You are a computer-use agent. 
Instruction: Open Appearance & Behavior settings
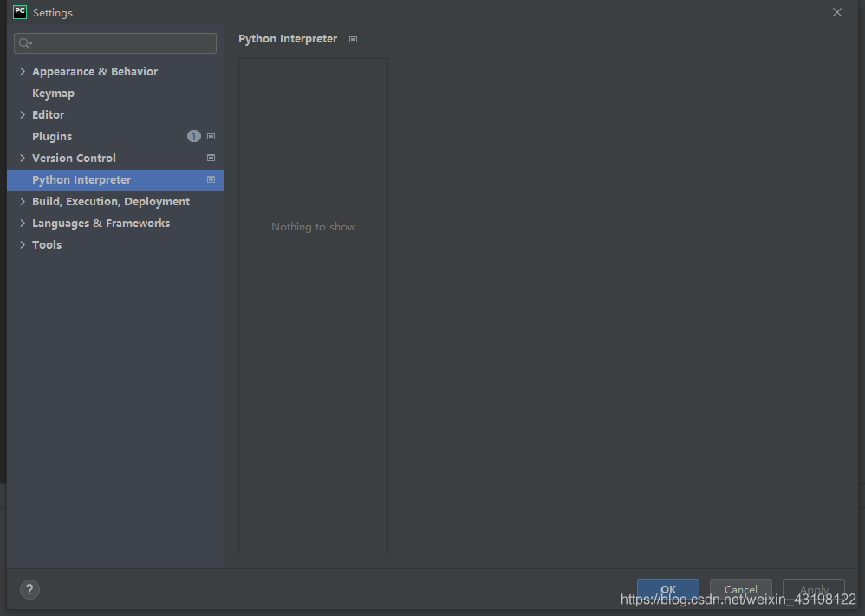tap(94, 72)
